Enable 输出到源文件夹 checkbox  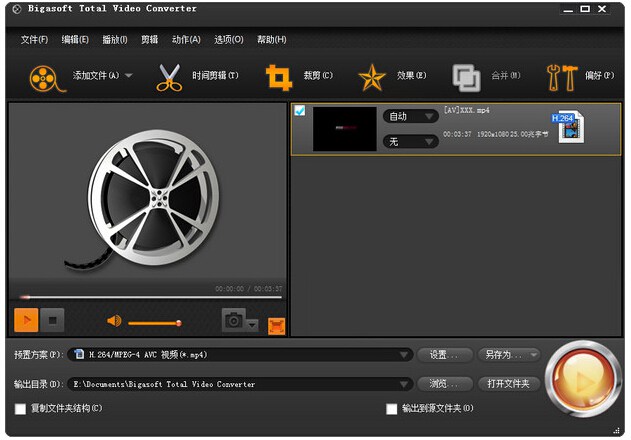[x=391, y=409]
